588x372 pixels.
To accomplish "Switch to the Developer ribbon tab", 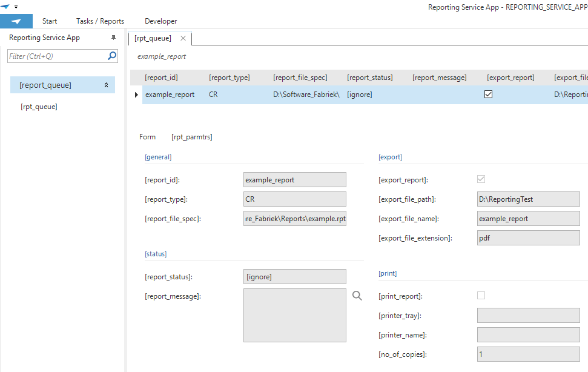I will 160,21.
